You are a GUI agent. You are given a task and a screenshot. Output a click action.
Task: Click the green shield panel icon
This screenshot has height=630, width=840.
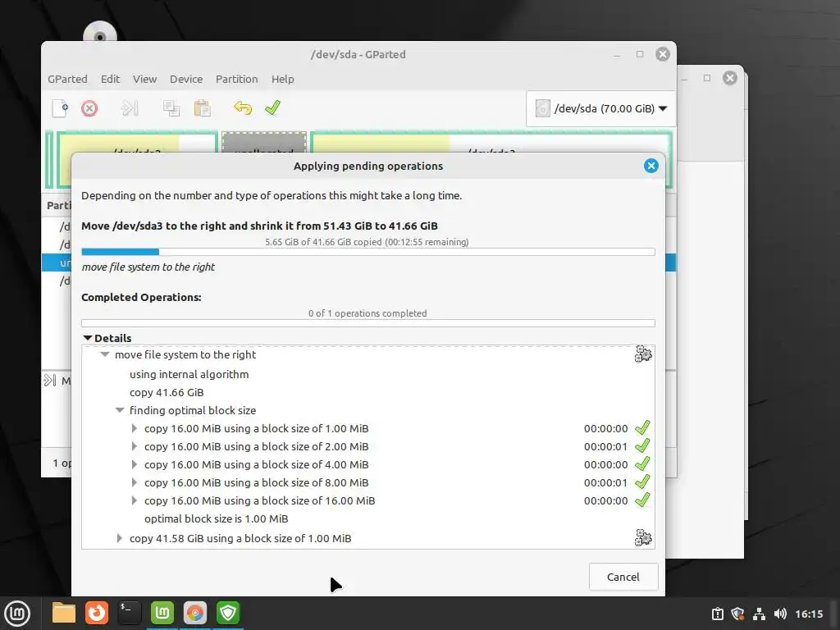(228, 613)
